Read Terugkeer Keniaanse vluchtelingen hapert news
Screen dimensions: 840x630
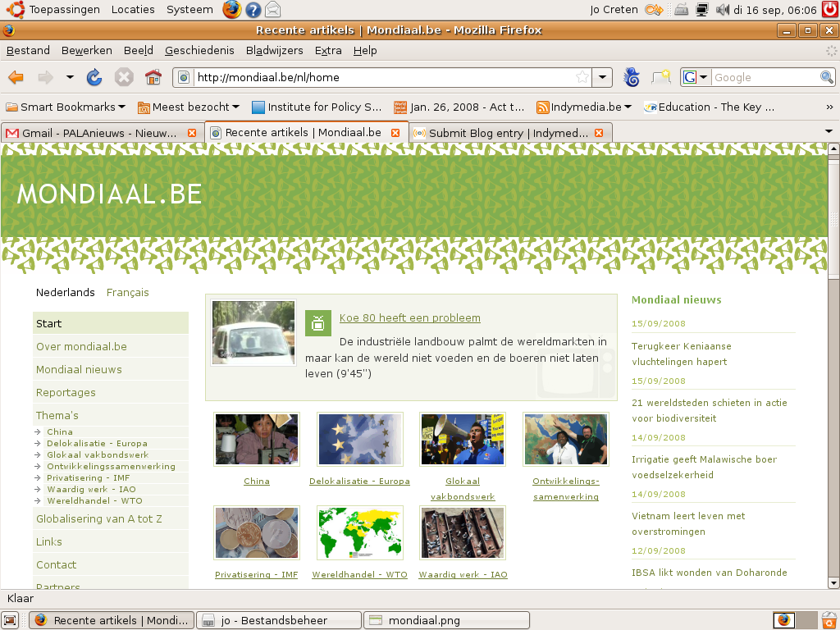click(682, 354)
